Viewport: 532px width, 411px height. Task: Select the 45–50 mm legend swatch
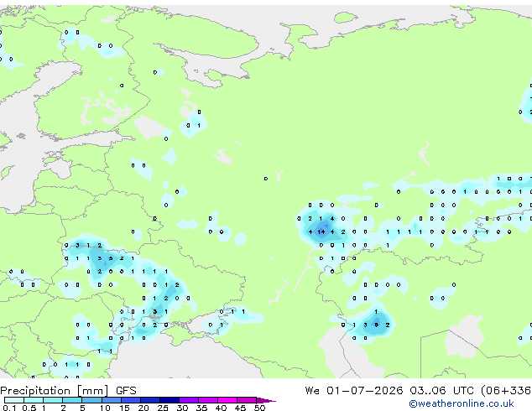pos(247,400)
